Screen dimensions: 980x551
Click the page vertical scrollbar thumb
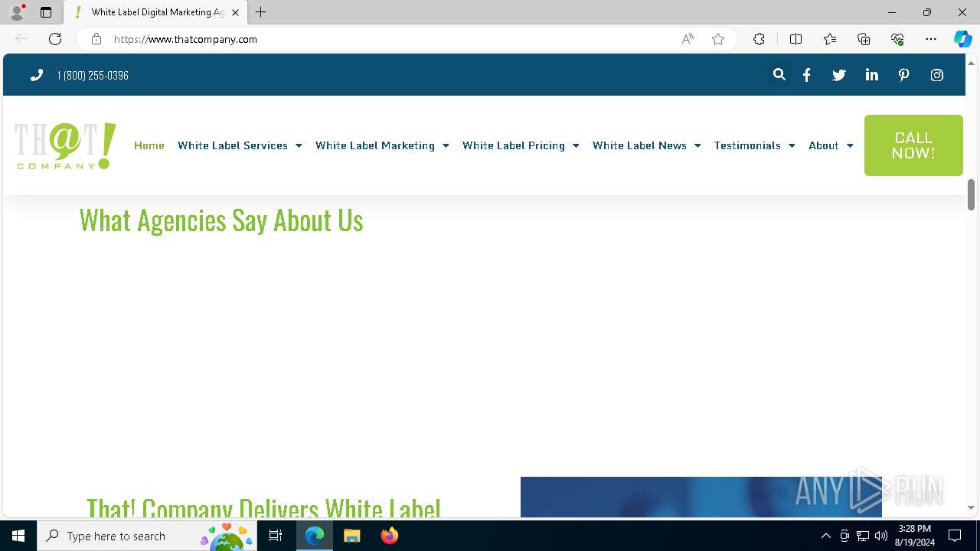(971, 194)
